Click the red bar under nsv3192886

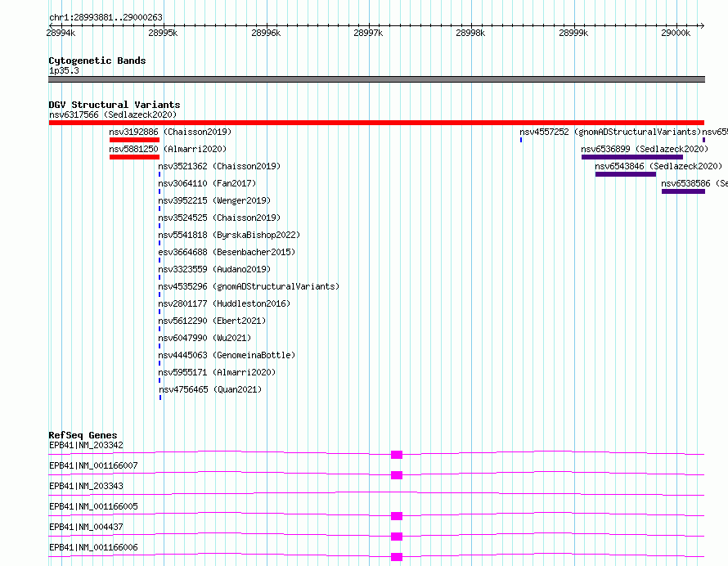click(135, 140)
